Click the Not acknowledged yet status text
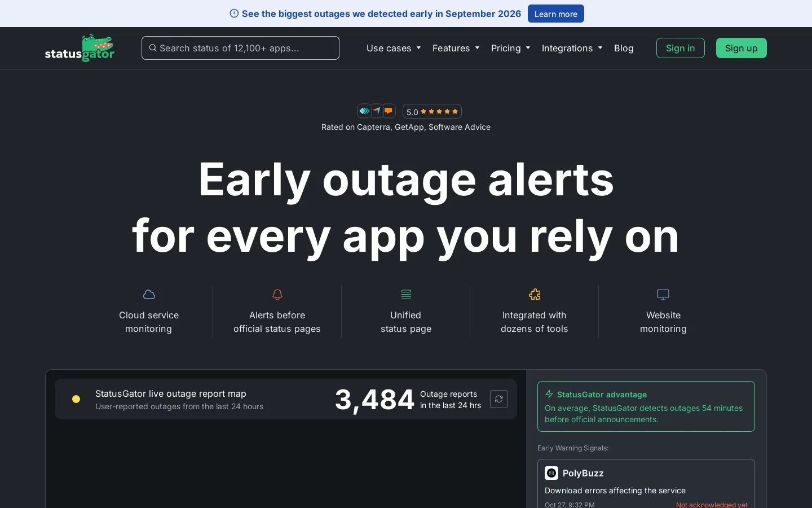 [x=712, y=505]
